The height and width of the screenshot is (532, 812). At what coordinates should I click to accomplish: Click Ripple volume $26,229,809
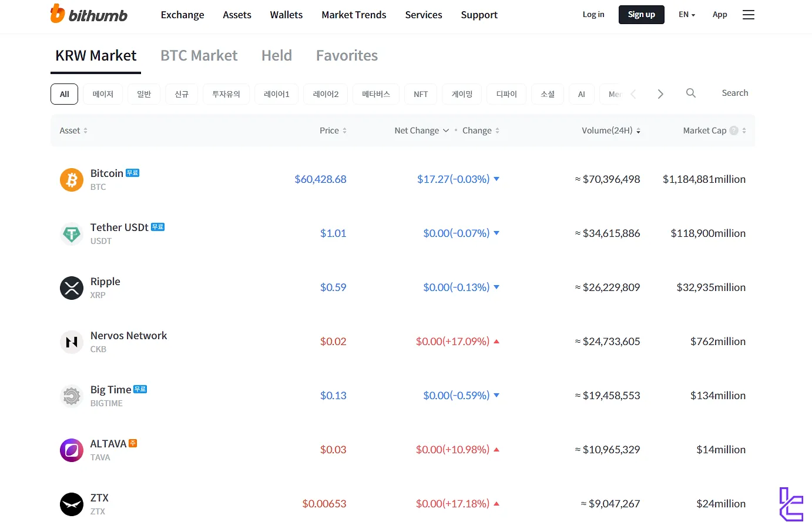[x=608, y=287]
